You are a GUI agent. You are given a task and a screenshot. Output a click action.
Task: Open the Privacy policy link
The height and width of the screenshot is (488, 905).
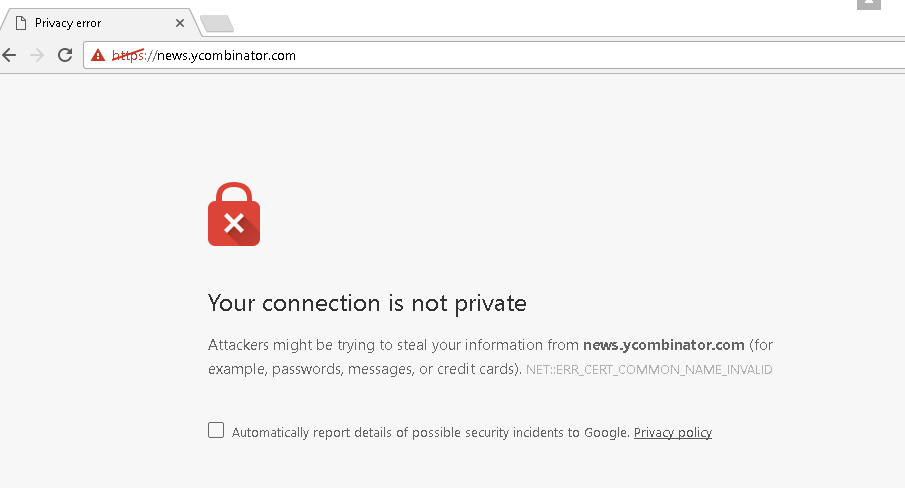coord(672,433)
